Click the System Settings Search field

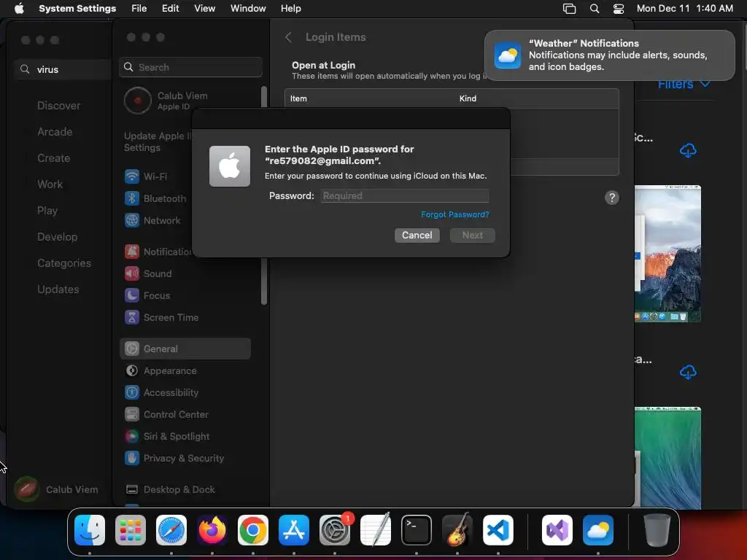[190, 67]
